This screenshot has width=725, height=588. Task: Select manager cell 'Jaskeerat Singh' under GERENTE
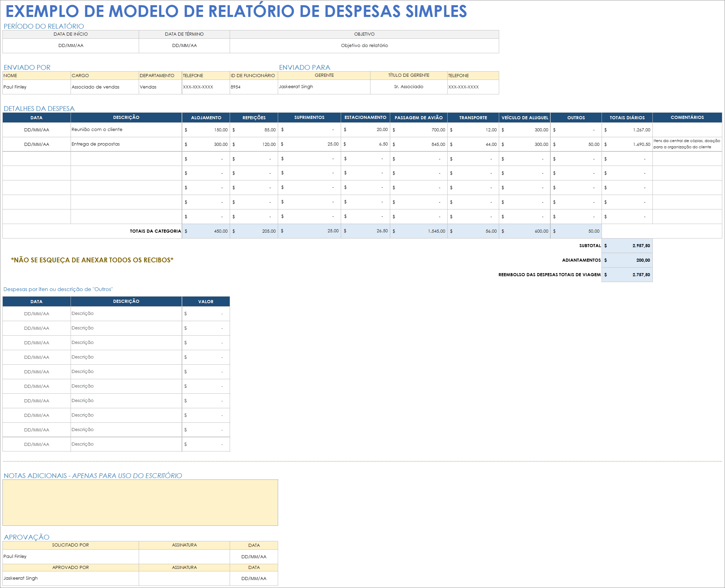click(x=324, y=87)
